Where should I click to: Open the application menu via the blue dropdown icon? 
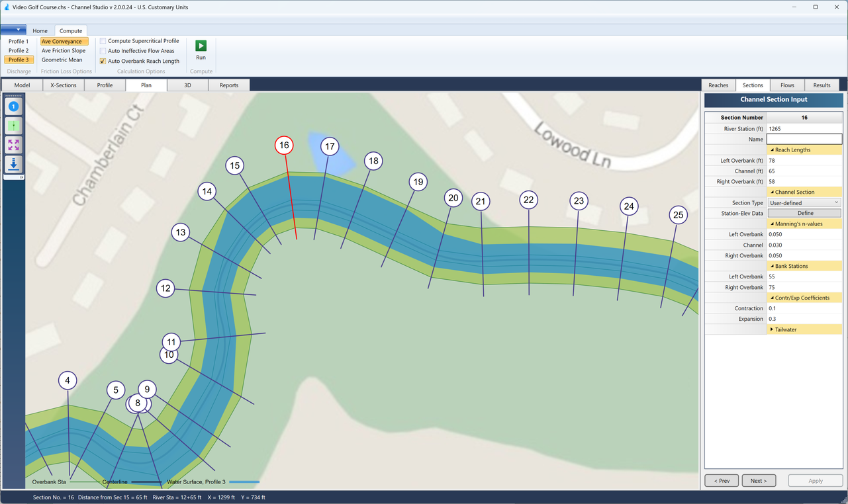(x=13, y=30)
